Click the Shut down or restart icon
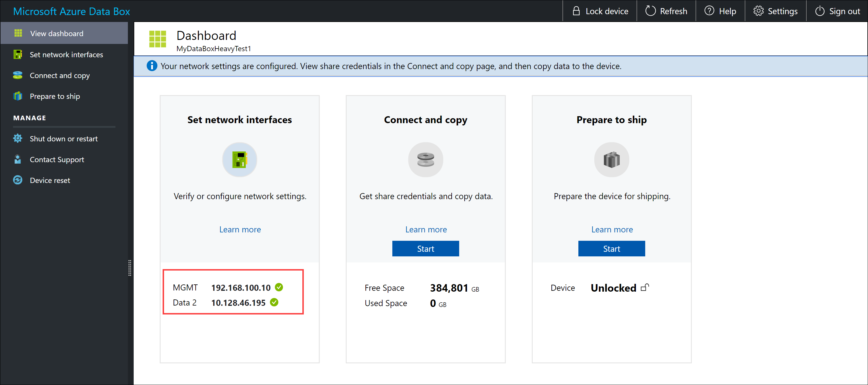Screen dimensions: 868x385 [16, 138]
